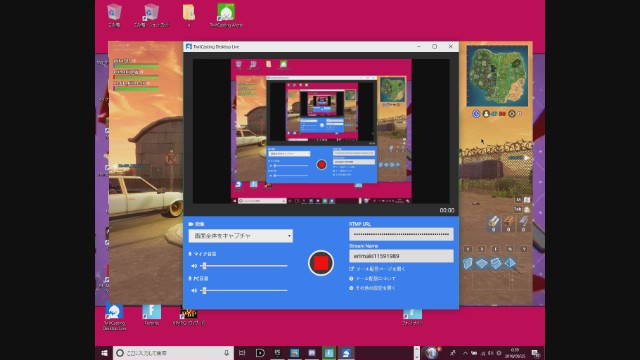Open the capture source dropdown

(240, 236)
